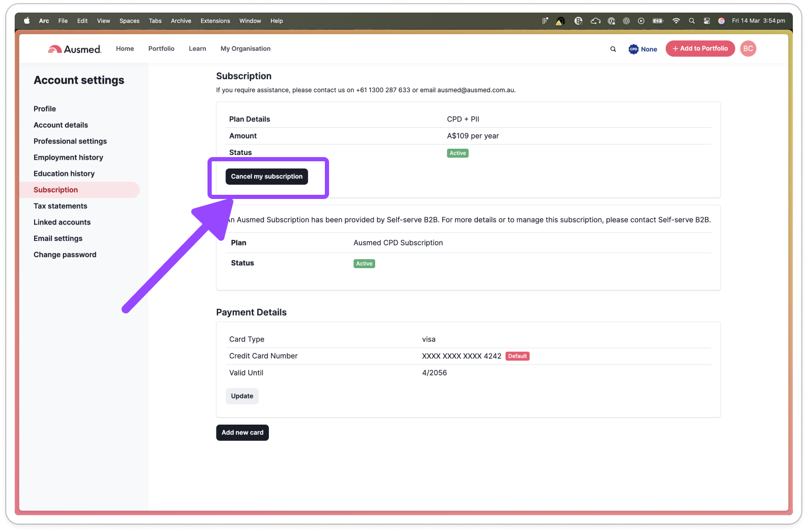This screenshot has height=532, width=808.
Task: Click Active badge in Plan Details status
Action: [457, 153]
